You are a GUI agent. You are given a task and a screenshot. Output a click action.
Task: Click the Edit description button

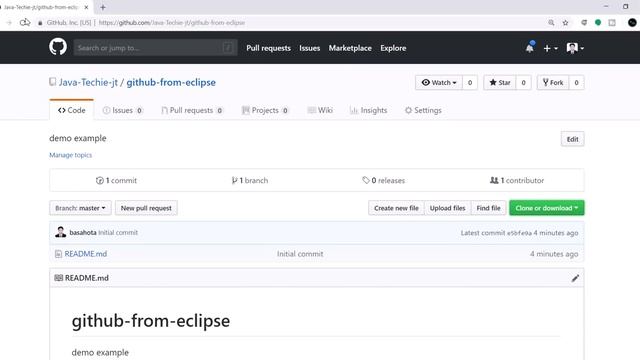coord(572,139)
